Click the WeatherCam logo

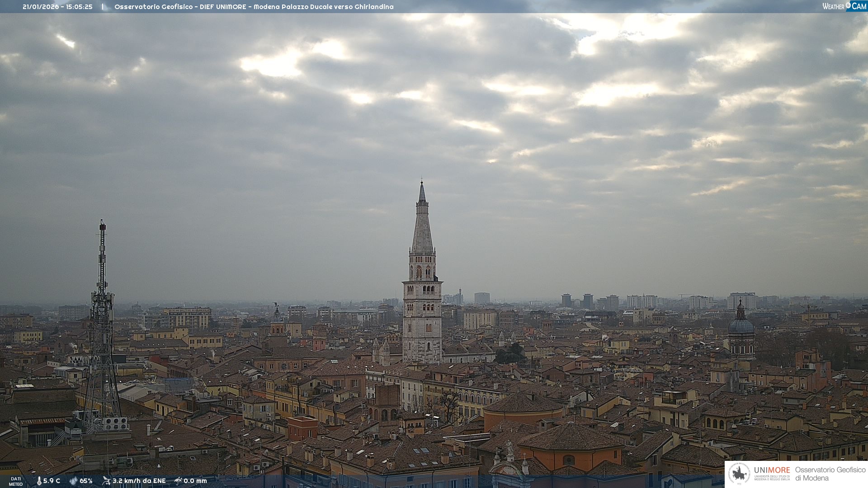point(844,6)
